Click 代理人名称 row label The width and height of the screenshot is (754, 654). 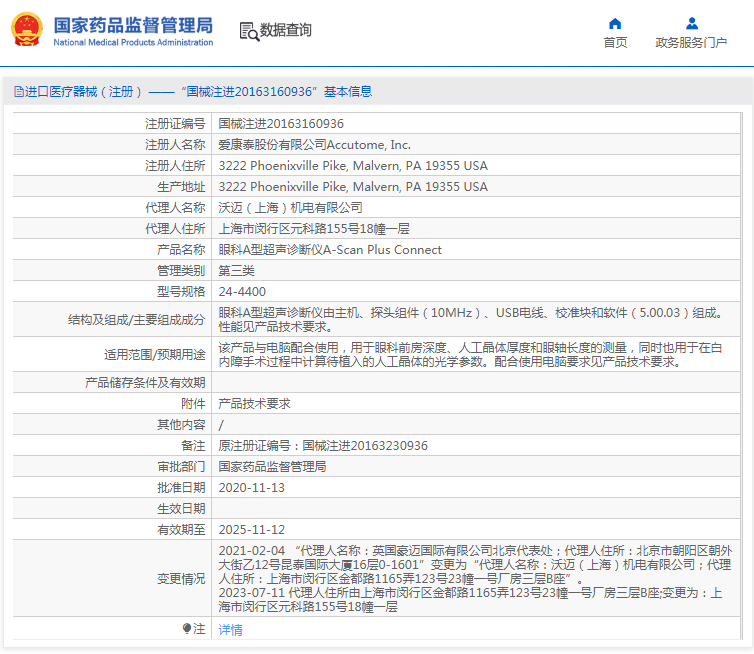click(175, 208)
